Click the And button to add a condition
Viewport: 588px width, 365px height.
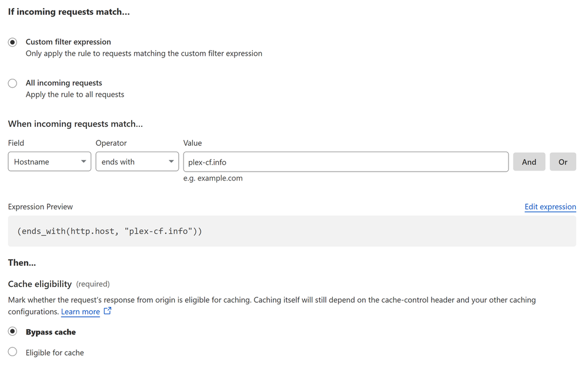point(529,161)
